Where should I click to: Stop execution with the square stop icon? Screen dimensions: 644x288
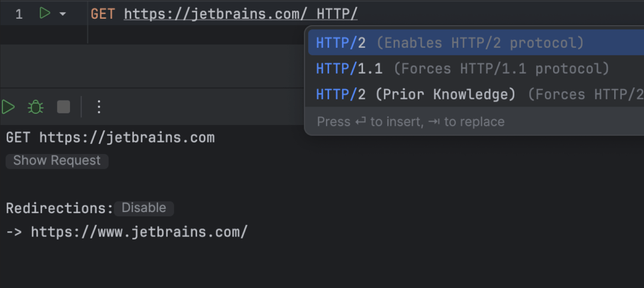click(x=64, y=107)
